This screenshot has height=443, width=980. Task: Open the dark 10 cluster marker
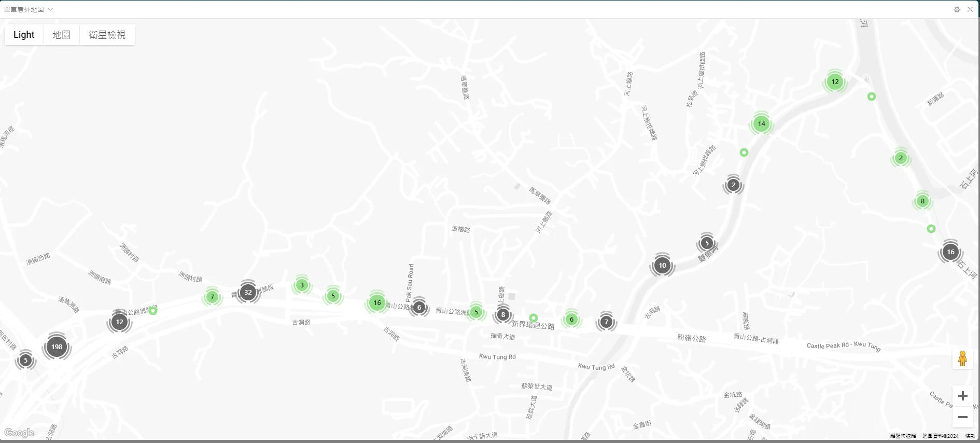tap(663, 266)
